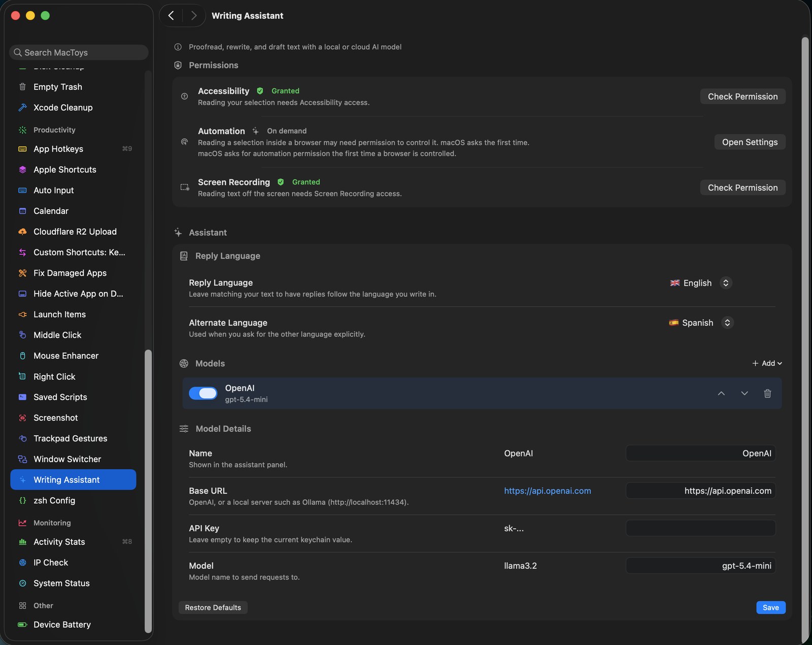Click the System Status gauge icon
This screenshot has height=645, width=812.
click(x=22, y=584)
